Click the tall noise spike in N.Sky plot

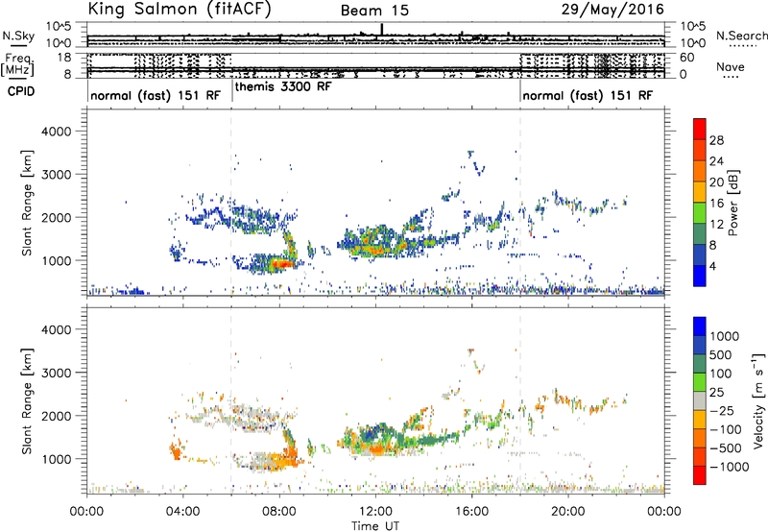point(382,29)
